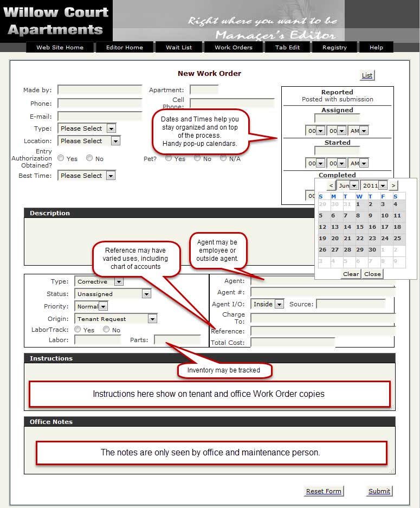This screenshot has width=420, height=508.
Task: Select June 30 in the calendar
Action: pos(372,249)
